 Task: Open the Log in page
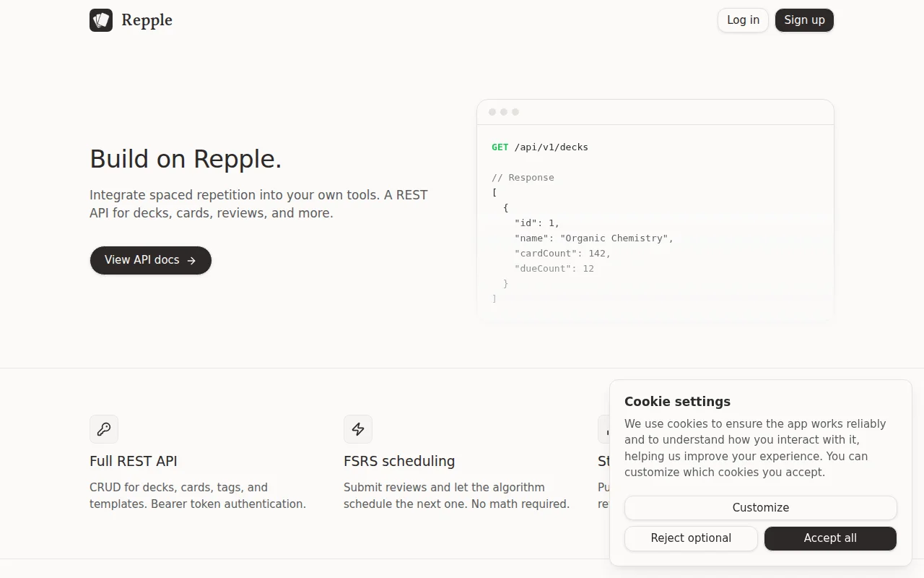(743, 20)
